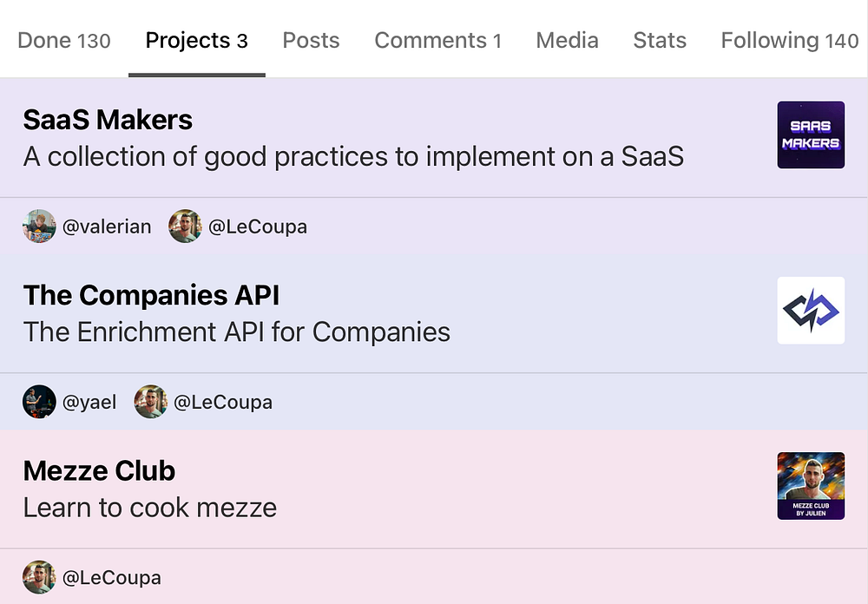View the Stats tab
The image size is (868, 604).
[x=660, y=41]
